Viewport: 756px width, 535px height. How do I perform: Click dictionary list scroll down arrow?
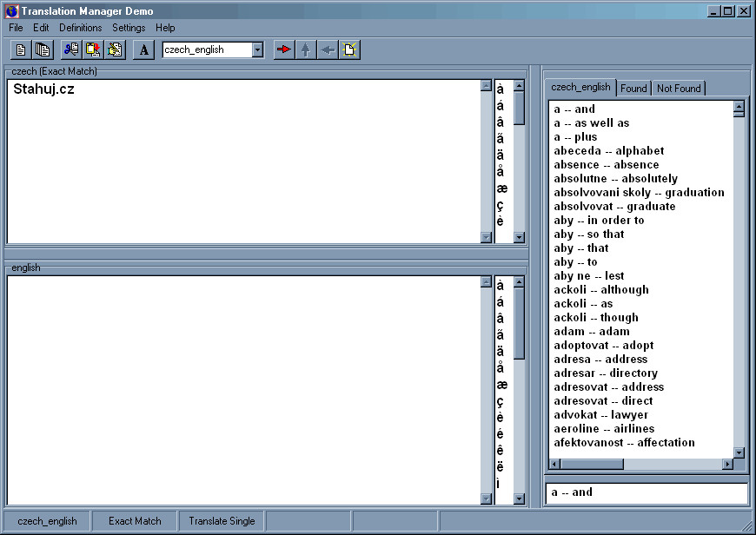click(x=739, y=452)
